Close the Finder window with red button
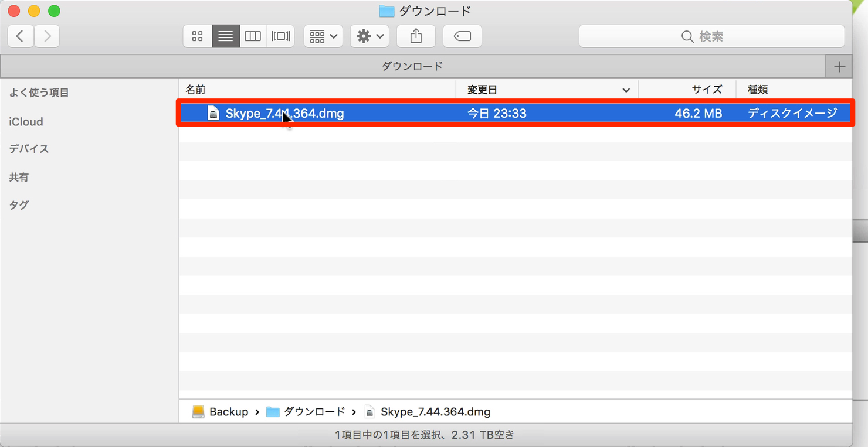Screen dimensions: 868x447 [x=13, y=11]
